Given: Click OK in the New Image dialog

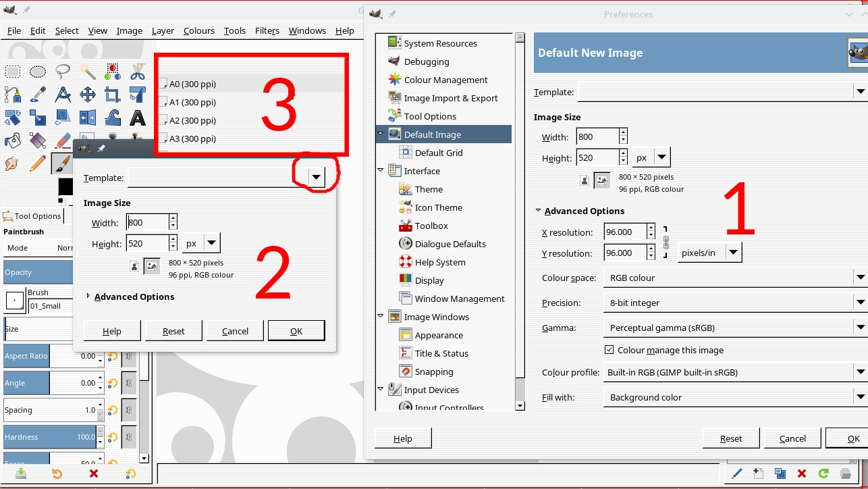Looking at the screenshot, I should point(296,331).
